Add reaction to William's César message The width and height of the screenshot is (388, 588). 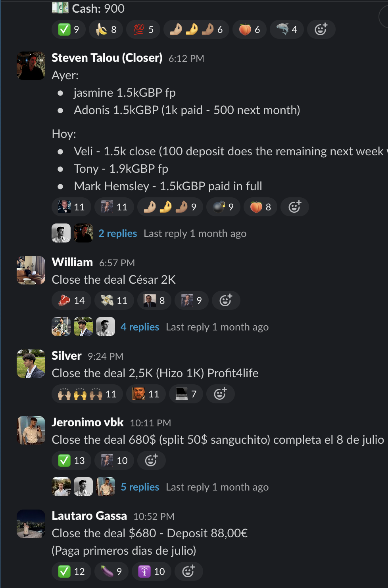(226, 300)
